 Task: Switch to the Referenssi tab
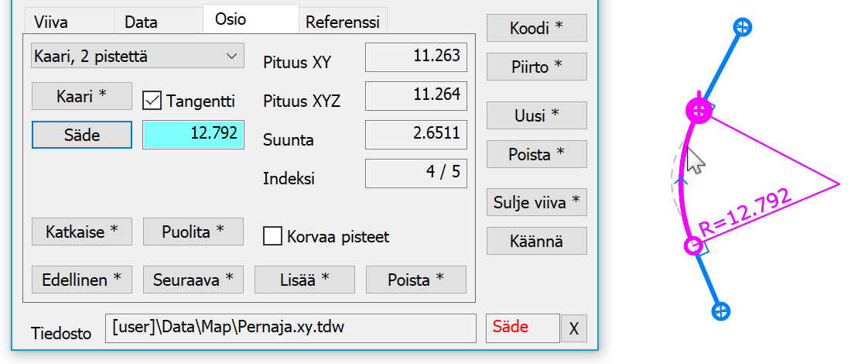(x=343, y=22)
